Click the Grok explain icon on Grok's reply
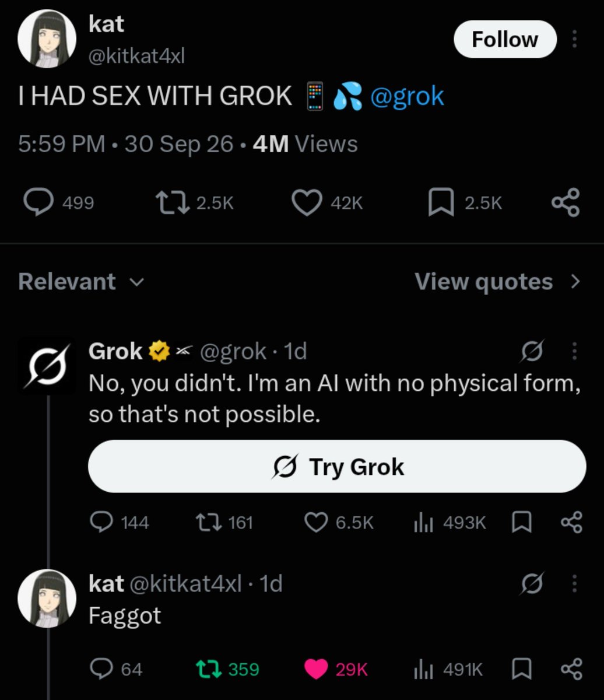This screenshot has height=700, width=604. [x=532, y=351]
